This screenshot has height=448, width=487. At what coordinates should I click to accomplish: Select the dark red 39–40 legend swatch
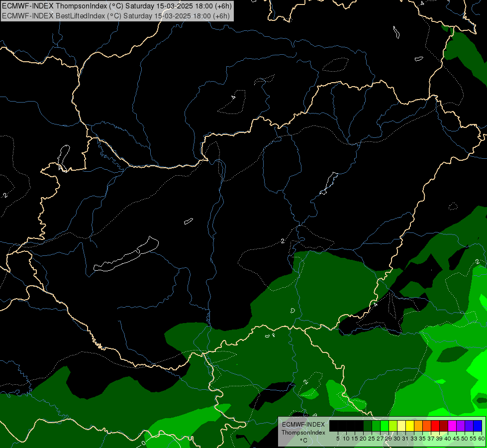(x=444, y=426)
